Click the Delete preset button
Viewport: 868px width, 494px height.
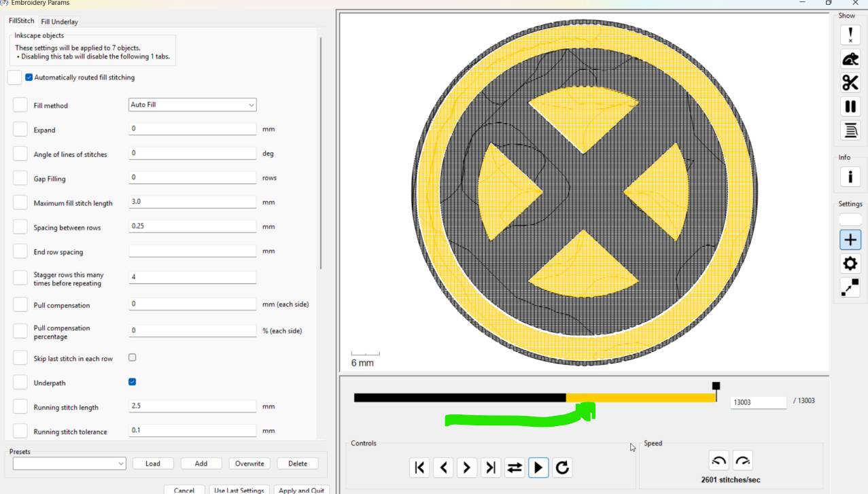click(298, 463)
